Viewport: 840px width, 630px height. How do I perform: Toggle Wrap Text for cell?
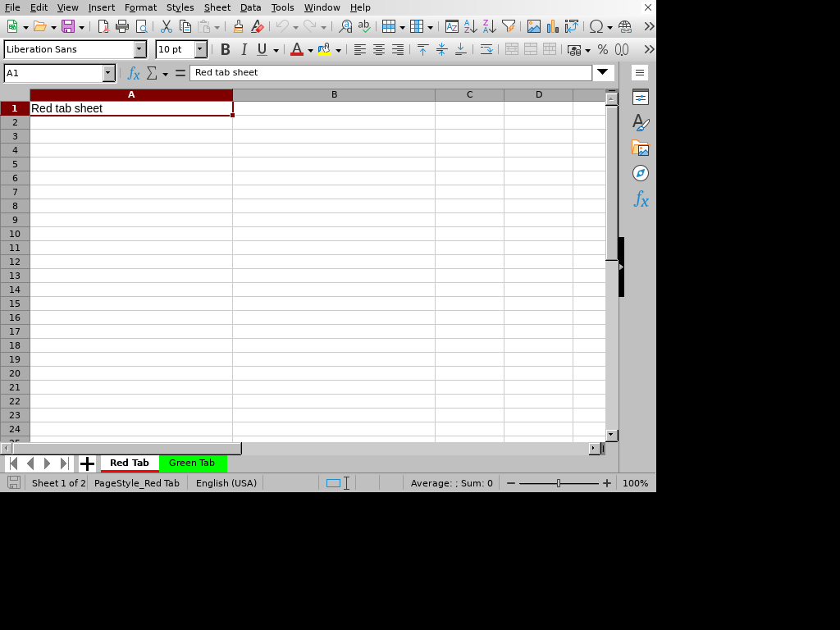[x=486, y=49]
